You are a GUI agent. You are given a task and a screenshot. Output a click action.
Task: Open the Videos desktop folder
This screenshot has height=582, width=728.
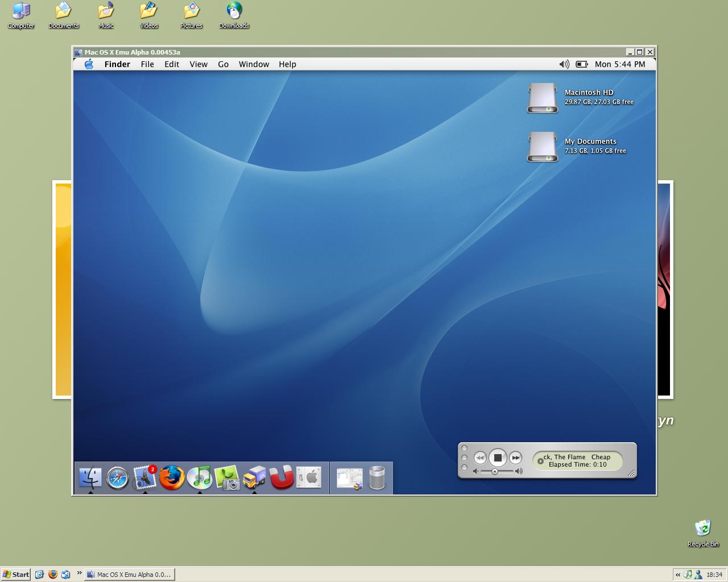click(x=149, y=15)
